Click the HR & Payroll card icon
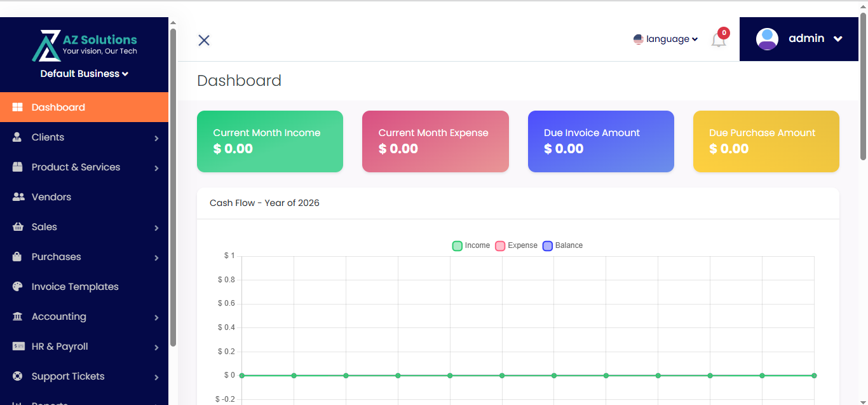The width and height of the screenshot is (868, 405). point(18,347)
